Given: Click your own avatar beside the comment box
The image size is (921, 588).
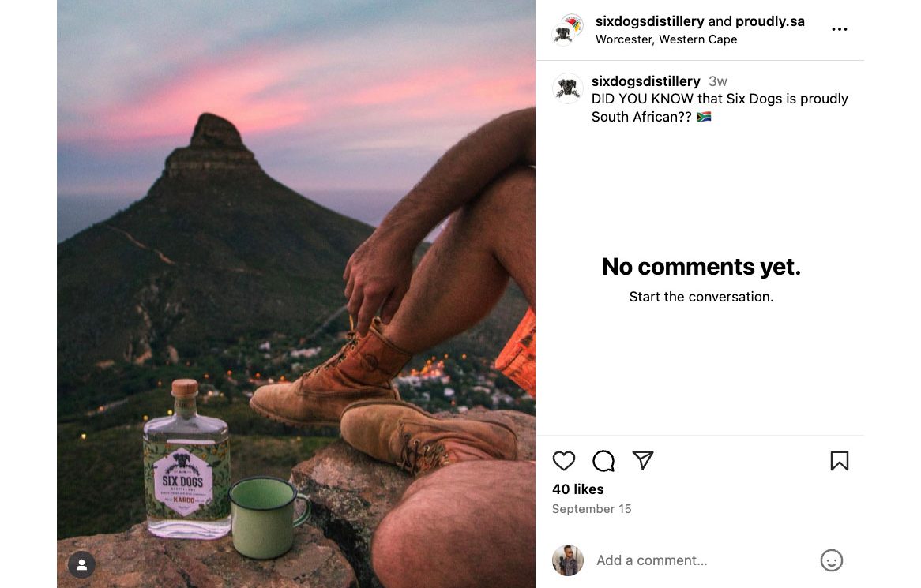Looking at the screenshot, I should 567,560.
